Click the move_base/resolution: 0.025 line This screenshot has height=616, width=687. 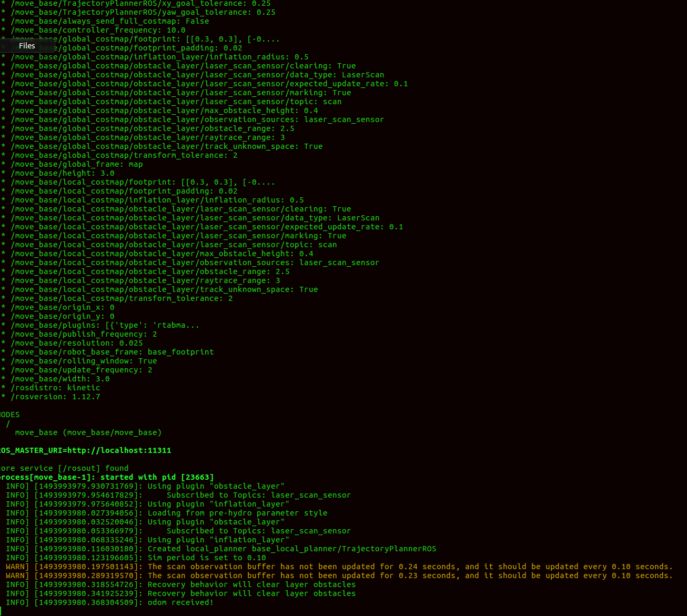77,343
